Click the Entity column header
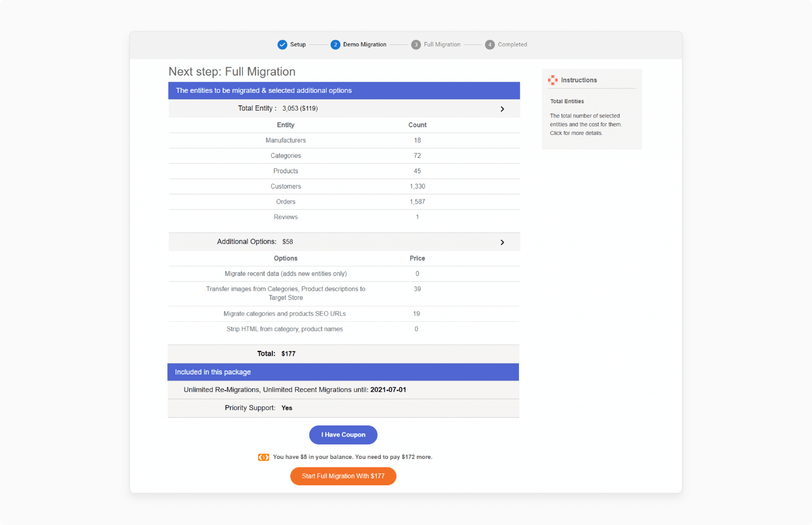This screenshot has height=525, width=812. 286,125
